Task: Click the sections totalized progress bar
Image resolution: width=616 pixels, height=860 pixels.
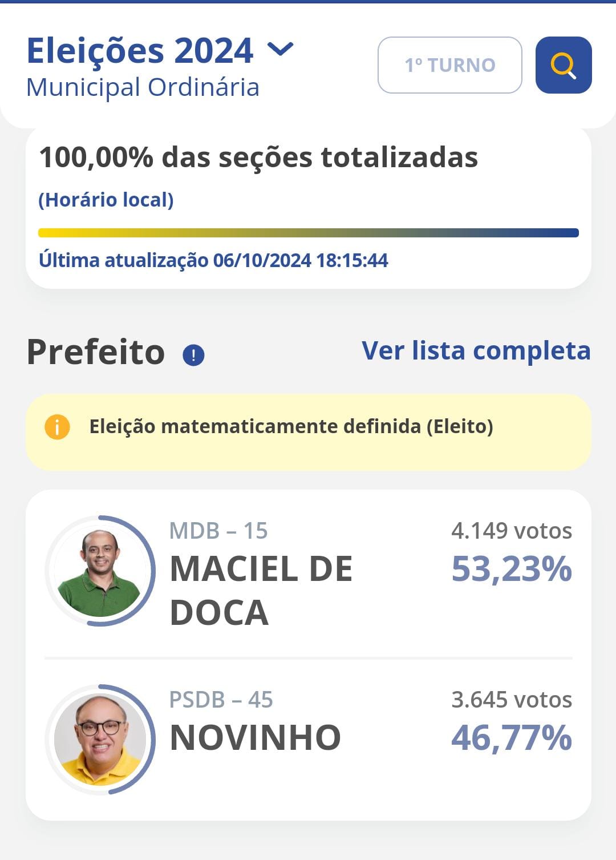Action: point(309,233)
